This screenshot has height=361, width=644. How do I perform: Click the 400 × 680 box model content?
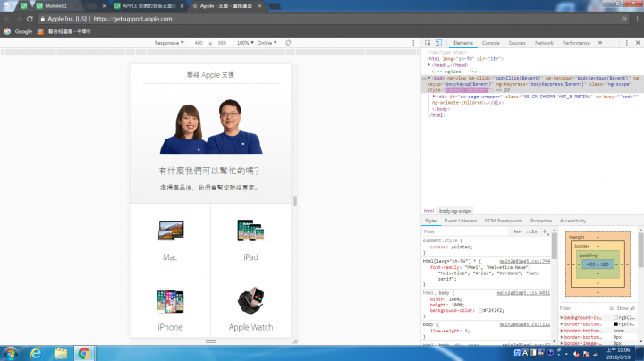point(597,264)
